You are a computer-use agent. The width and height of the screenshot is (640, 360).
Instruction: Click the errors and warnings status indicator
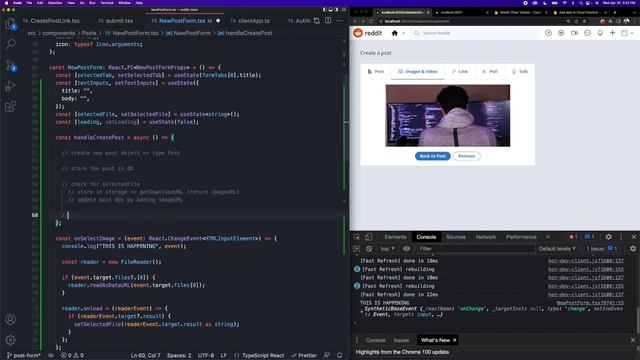pos(72,356)
